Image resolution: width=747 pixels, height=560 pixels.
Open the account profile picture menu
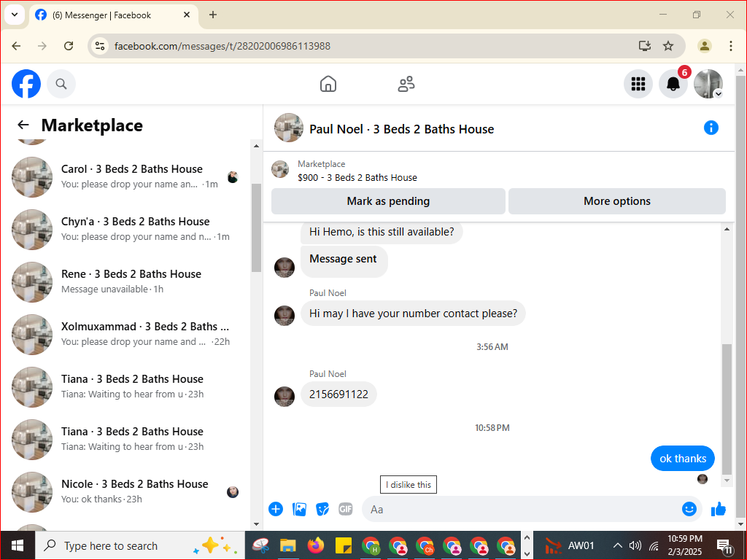[708, 84]
